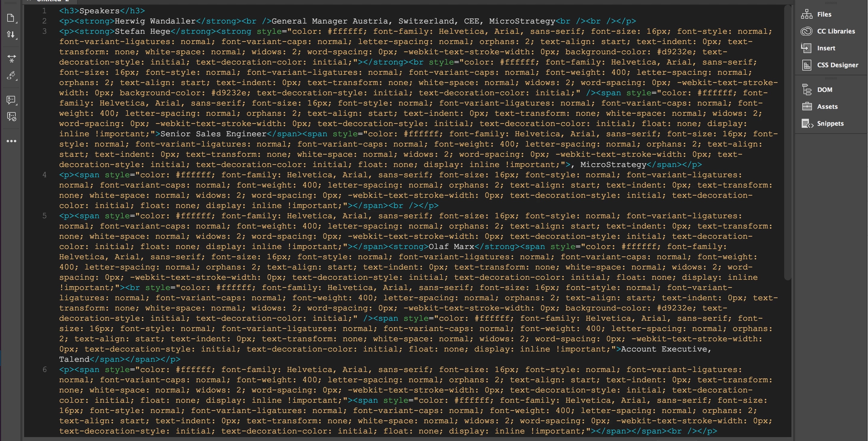This screenshot has height=441, width=868.
Task: Open the CC Libraries panel
Action: click(835, 31)
